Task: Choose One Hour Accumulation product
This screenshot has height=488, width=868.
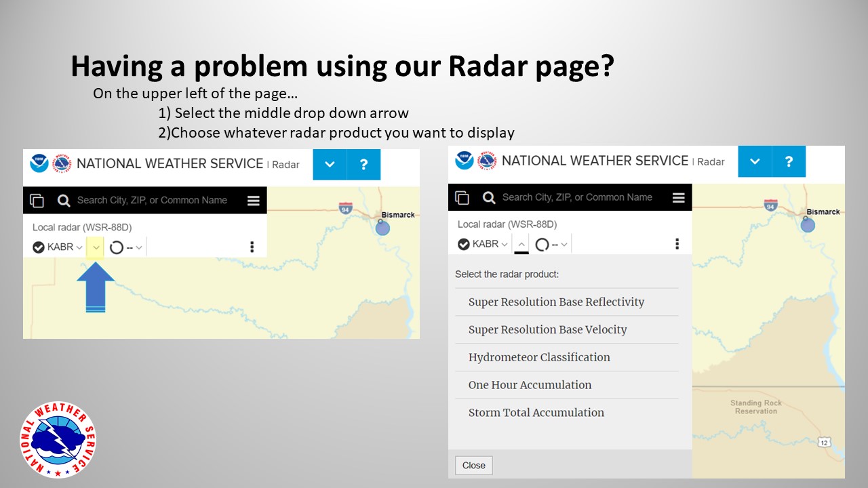Action: 567,385
